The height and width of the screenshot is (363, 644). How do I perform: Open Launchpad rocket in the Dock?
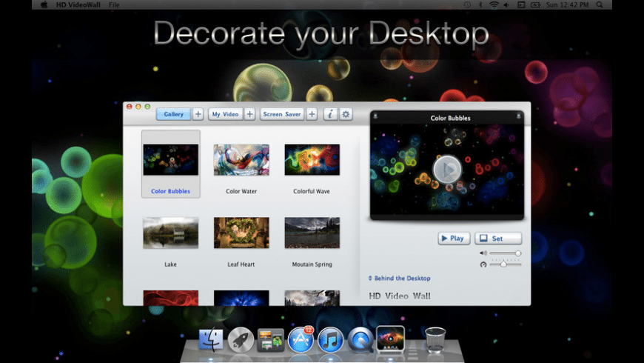(x=241, y=339)
